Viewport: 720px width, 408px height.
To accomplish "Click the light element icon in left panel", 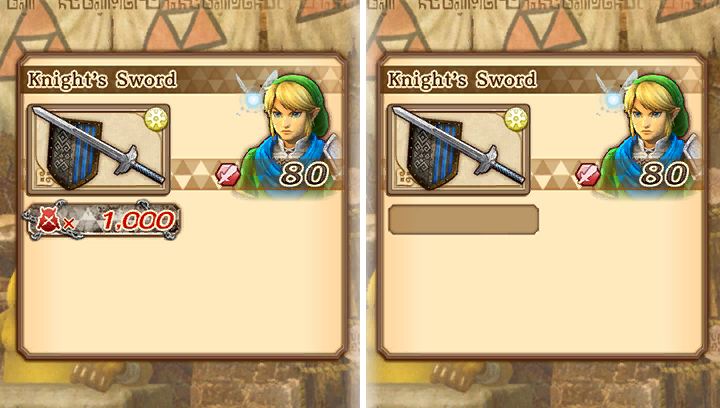I will coord(156,119).
